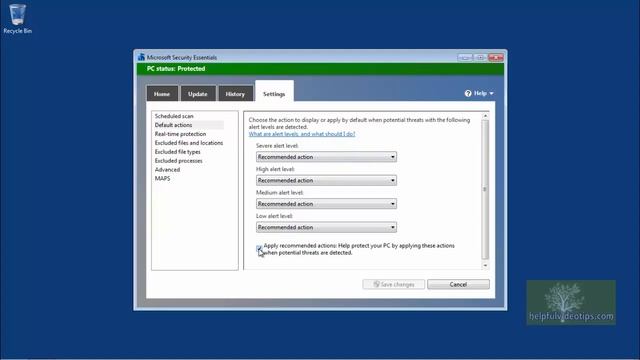Open the Medium alert level dropdown
The width and height of the screenshot is (640, 360).
point(326,204)
